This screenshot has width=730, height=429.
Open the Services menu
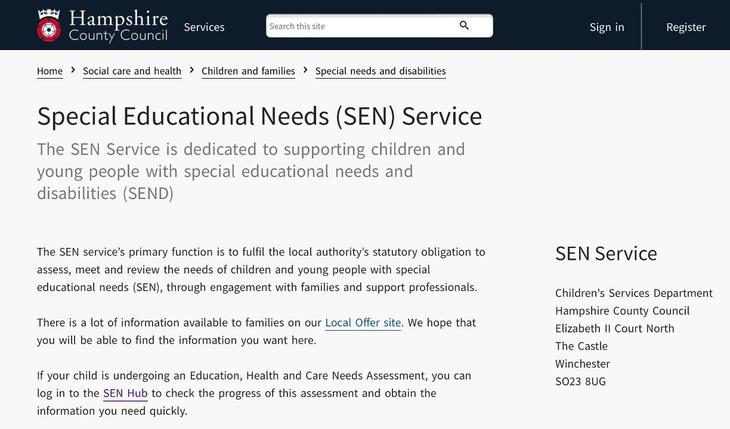tap(204, 27)
